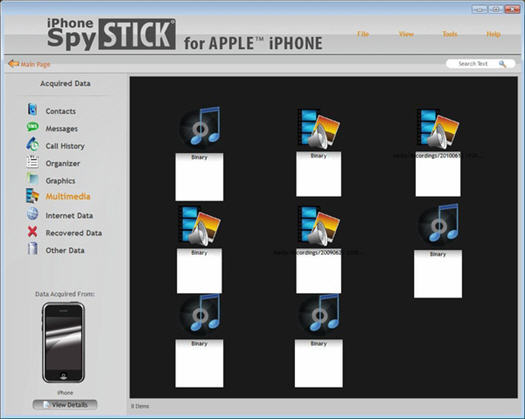The width and height of the screenshot is (525, 419).
Task: Open the Graphics folder icon
Action: (32, 179)
